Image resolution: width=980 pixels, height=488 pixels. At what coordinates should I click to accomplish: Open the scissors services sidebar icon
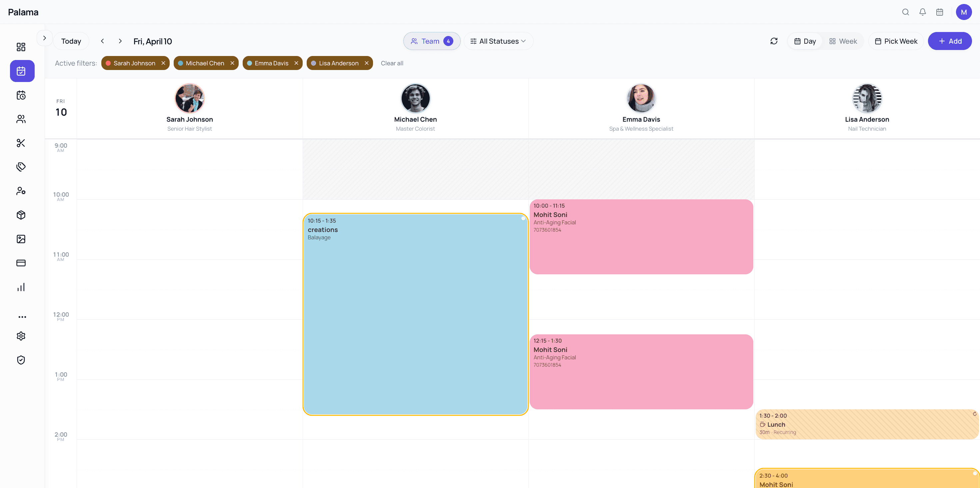coord(21,143)
